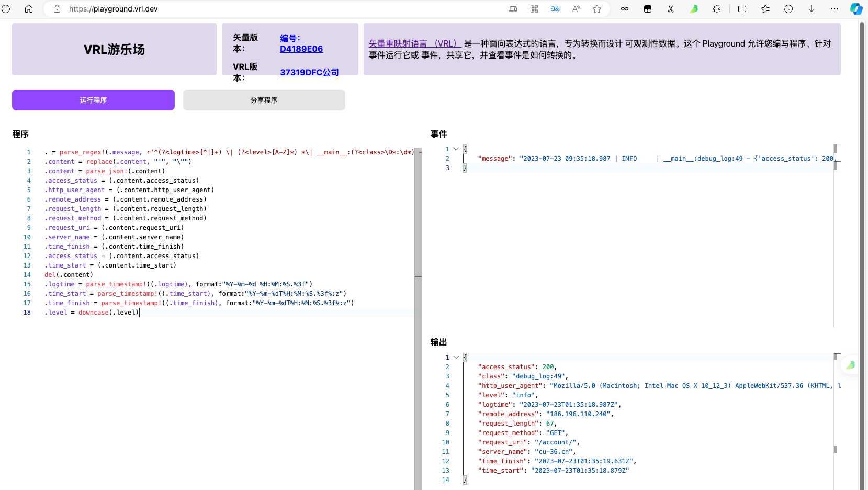Open downloads arrow icon
The height and width of the screenshot is (490, 868).
click(x=811, y=9)
